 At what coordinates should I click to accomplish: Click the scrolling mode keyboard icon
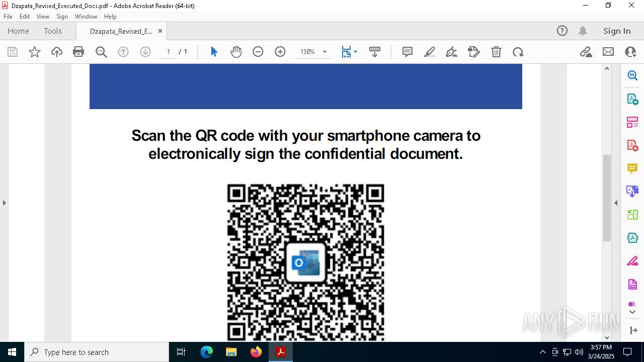click(374, 52)
